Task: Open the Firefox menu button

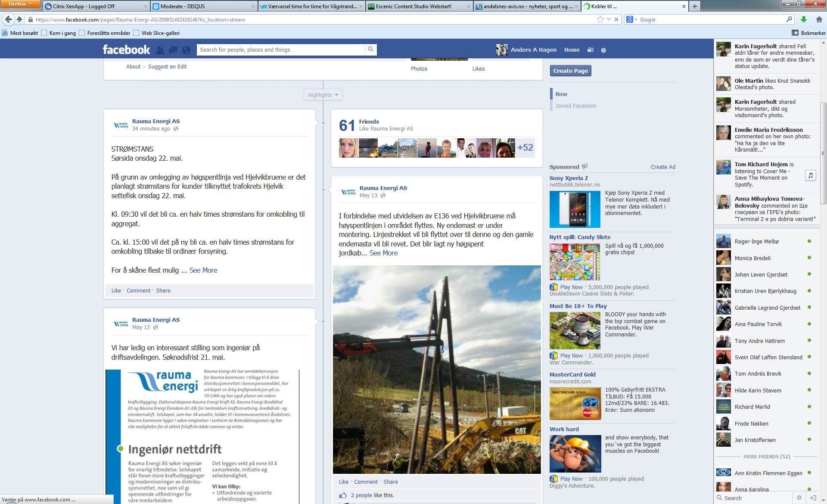Action: click(x=20, y=4)
